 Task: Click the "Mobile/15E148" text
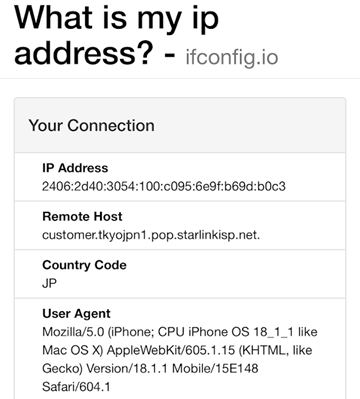point(215,369)
